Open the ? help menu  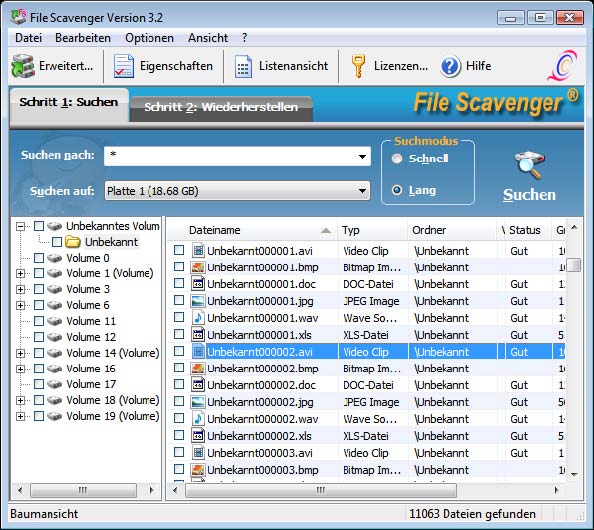pyautogui.click(x=245, y=38)
